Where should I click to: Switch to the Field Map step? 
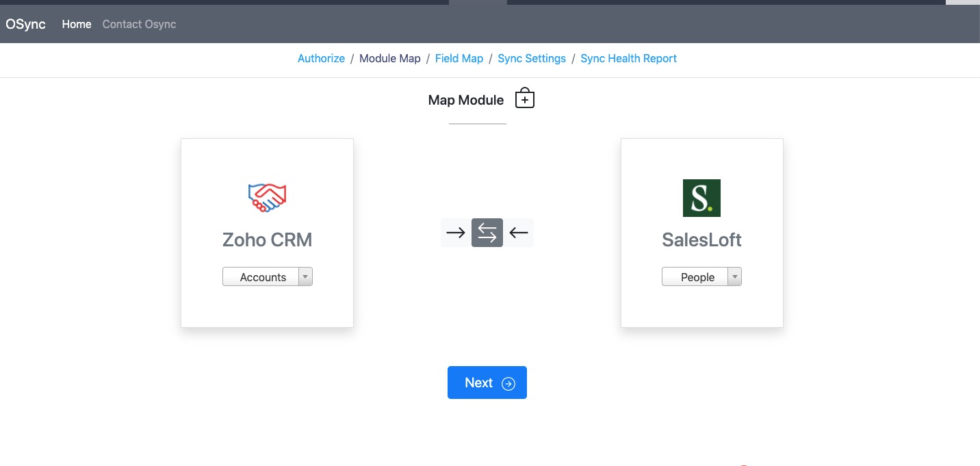tap(459, 59)
